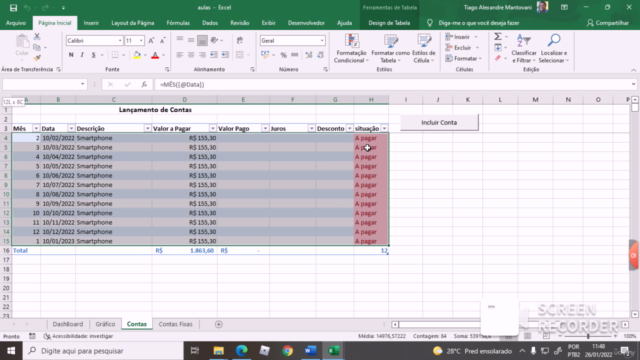
Task: Decrease decimal places icon
Action: (320, 55)
